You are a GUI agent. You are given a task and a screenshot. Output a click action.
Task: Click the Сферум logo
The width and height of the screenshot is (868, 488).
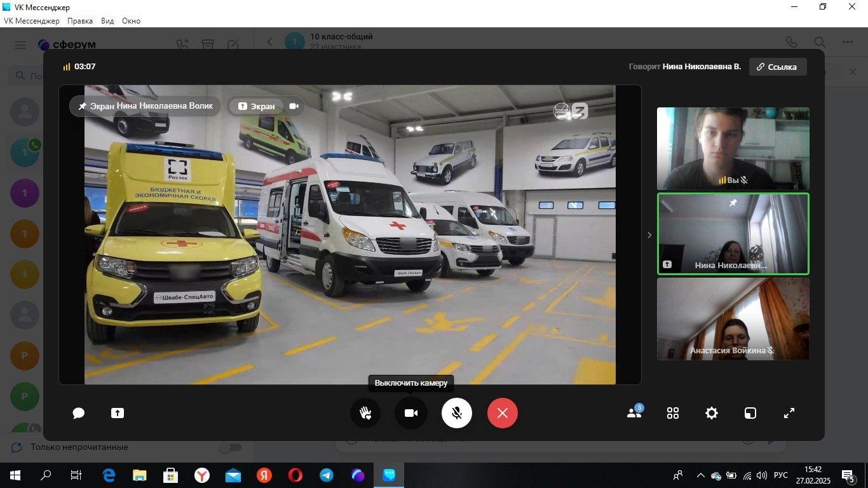click(x=67, y=44)
